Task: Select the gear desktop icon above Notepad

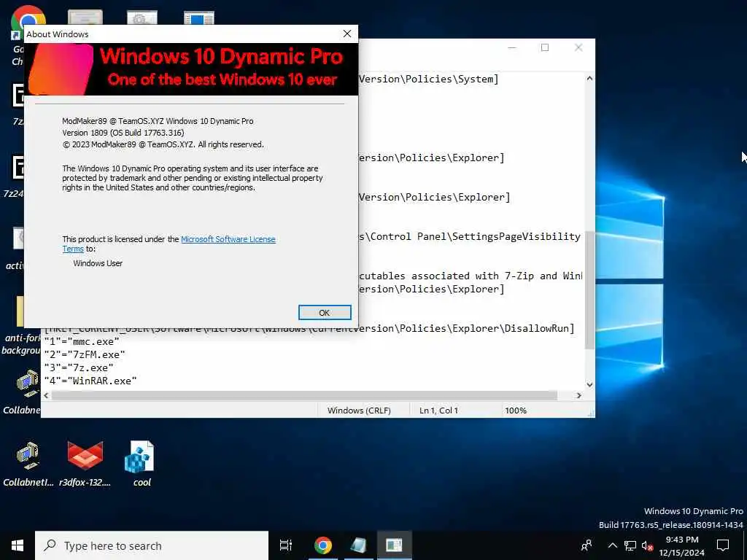Action: [142, 17]
